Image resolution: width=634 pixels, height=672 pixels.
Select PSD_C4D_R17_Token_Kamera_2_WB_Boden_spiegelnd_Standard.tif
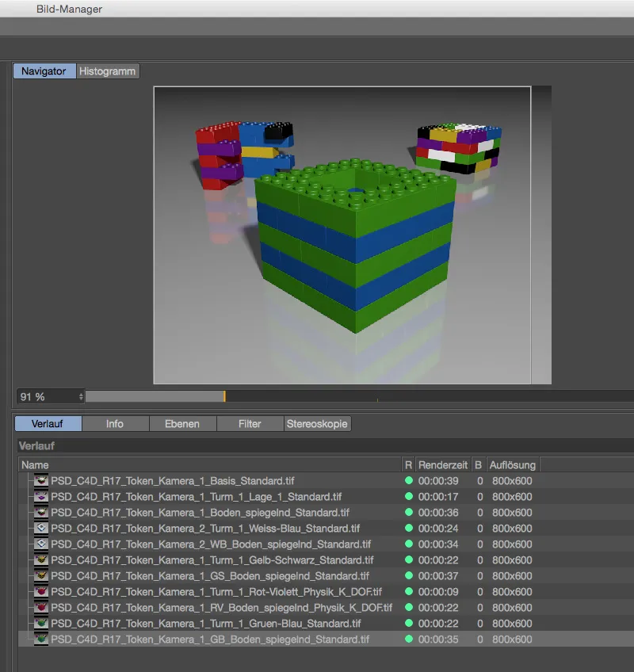[212, 544]
